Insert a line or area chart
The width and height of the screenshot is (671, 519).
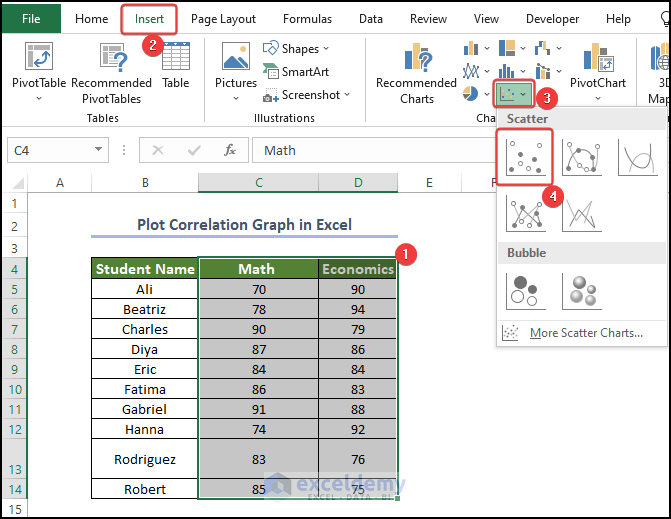click(471, 71)
